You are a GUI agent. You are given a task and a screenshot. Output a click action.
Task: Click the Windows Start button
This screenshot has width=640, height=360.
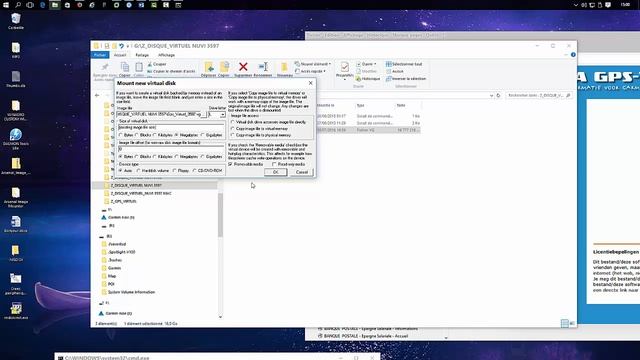tap(5, 5)
